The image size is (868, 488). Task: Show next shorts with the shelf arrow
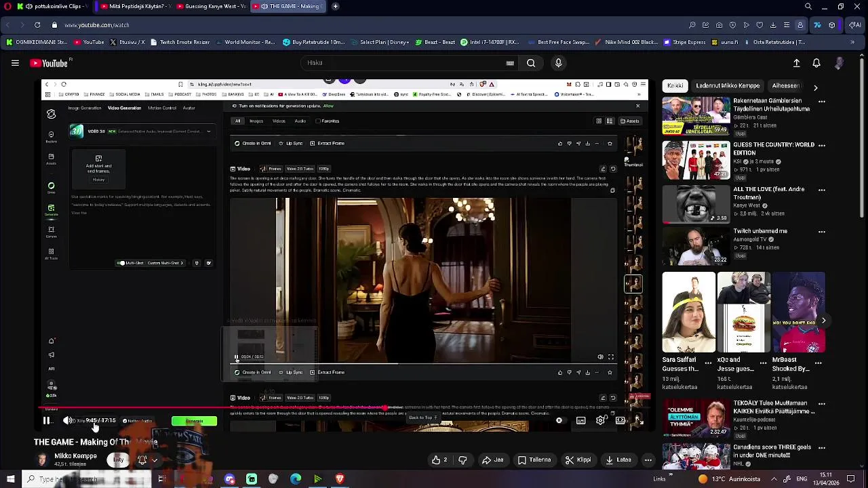(x=823, y=321)
